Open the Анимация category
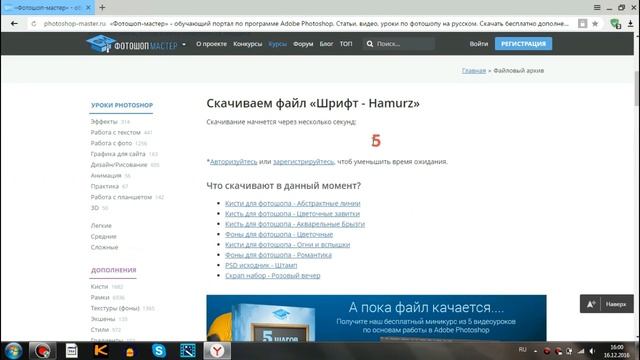 pos(106,176)
